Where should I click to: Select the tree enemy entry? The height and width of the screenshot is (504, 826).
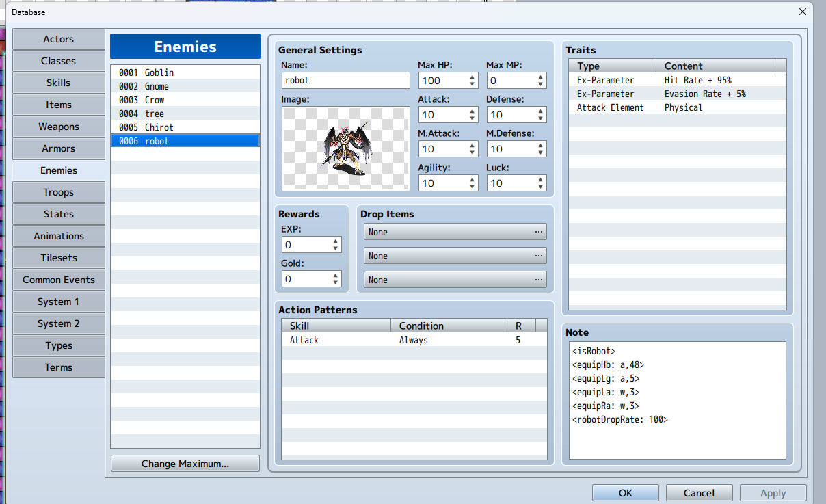185,114
